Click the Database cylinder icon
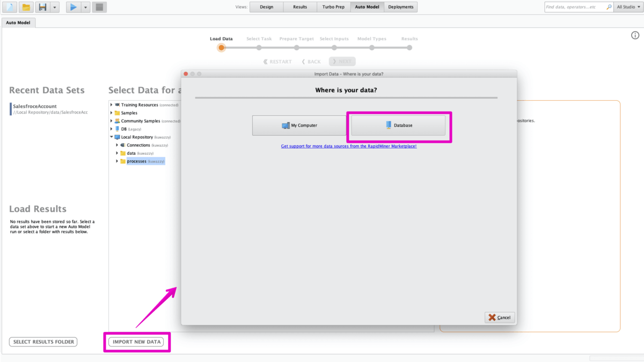 (389, 125)
